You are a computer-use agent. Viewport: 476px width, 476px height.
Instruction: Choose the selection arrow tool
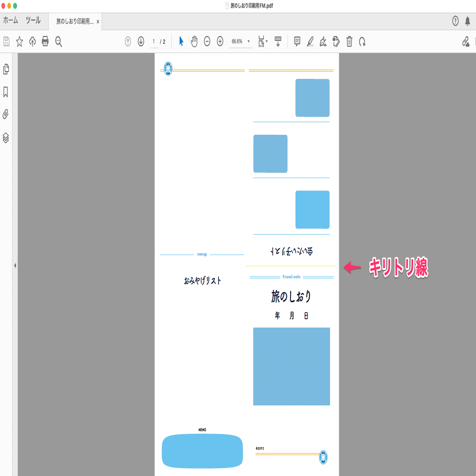[x=181, y=41]
